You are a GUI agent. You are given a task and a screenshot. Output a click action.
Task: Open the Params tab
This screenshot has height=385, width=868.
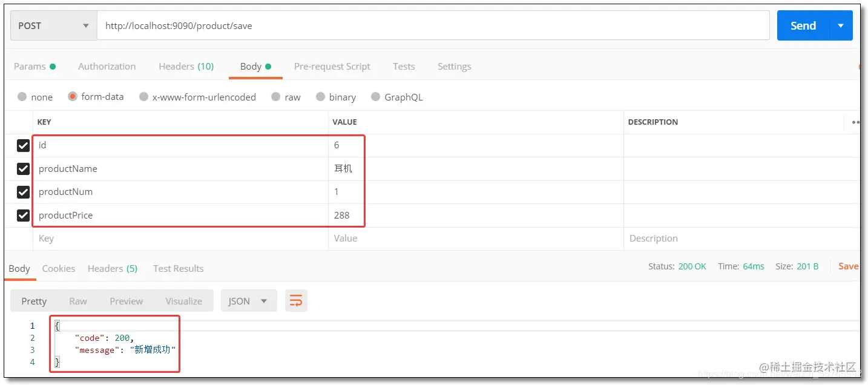click(x=35, y=67)
